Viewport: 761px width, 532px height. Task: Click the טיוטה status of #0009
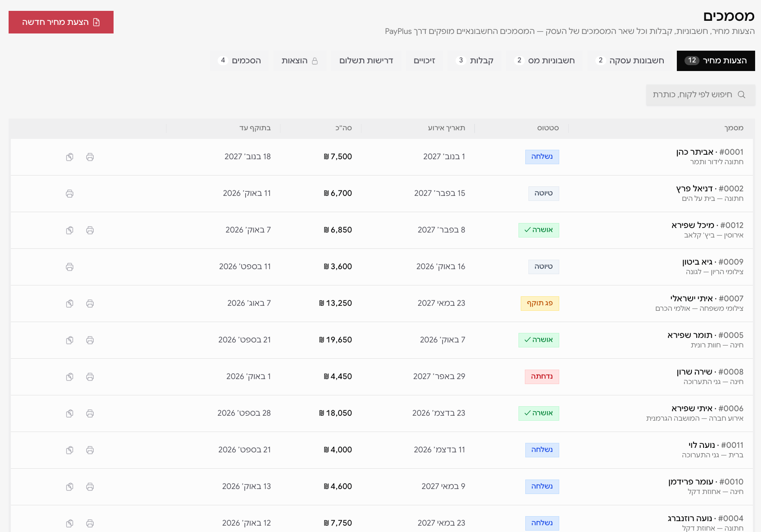544,267
